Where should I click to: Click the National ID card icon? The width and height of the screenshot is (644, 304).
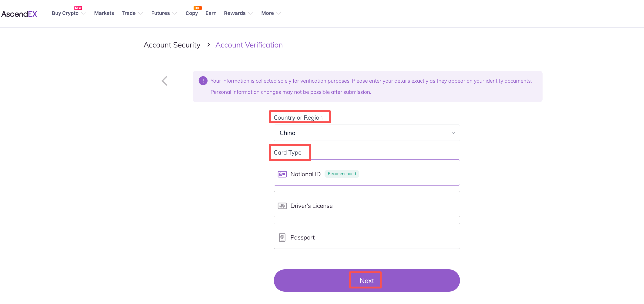coord(282,174)
